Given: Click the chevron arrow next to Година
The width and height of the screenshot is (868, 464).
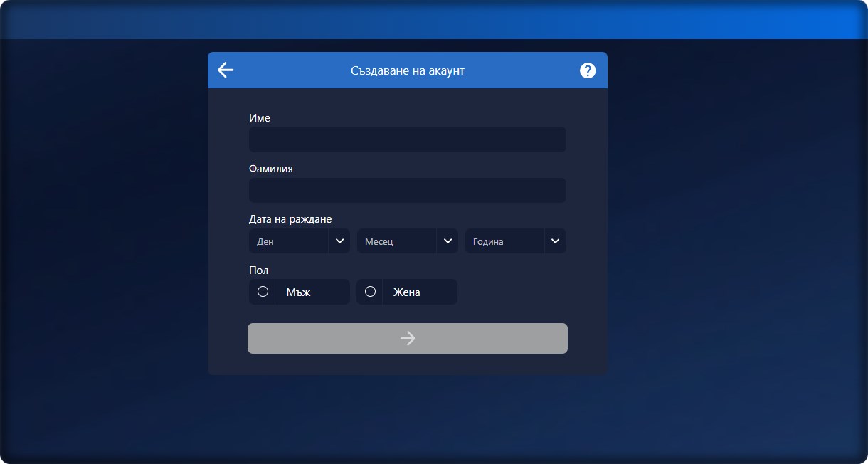Looking at the screenshot, I should pos(556,241).
